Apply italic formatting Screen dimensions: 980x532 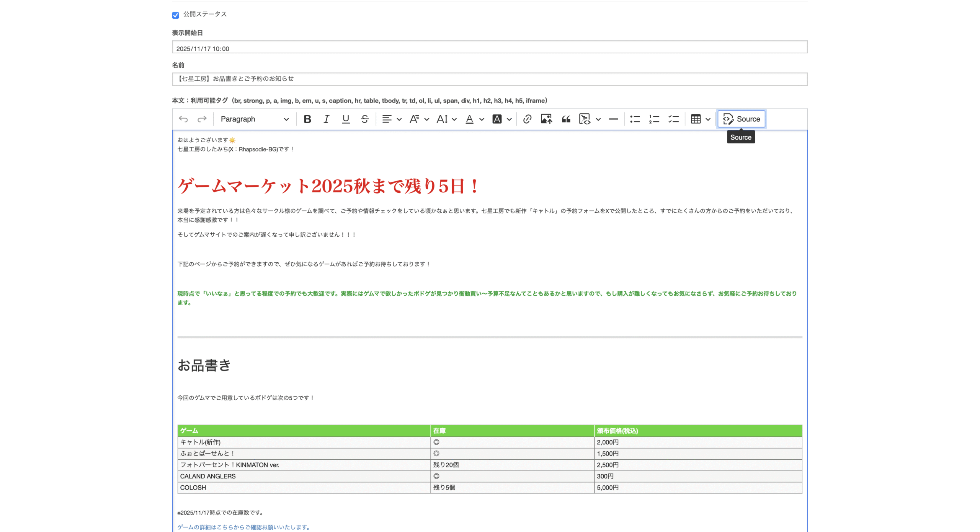[326, 119]
